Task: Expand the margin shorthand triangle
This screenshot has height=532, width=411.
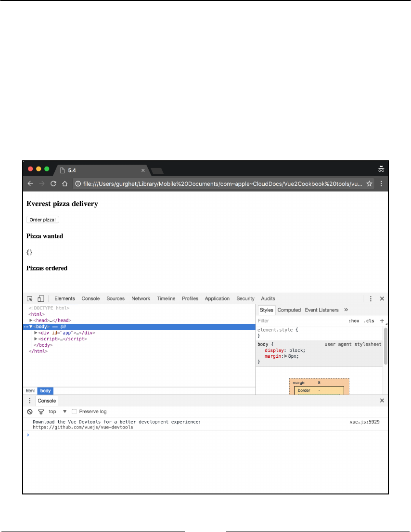Action: point(286,356)
